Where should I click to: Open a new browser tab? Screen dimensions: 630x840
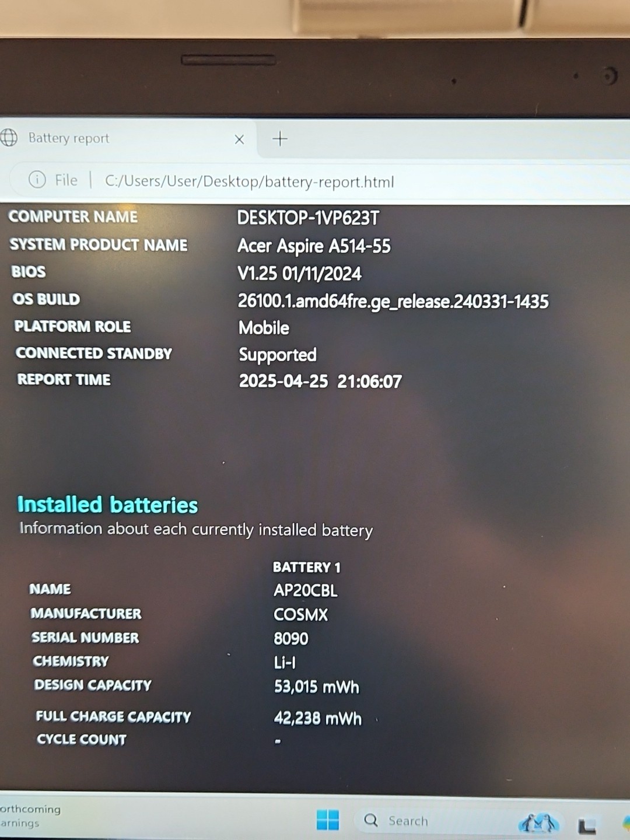click(x=280, y=139)
